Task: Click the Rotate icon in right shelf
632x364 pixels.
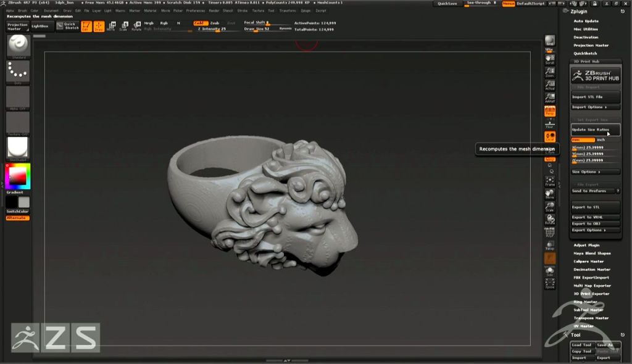Action: [x=550, y=220]
